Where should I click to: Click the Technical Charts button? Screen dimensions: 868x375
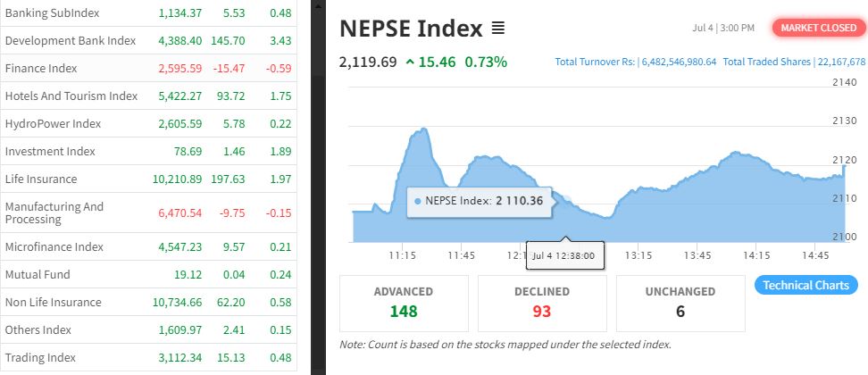pos(806,286)
